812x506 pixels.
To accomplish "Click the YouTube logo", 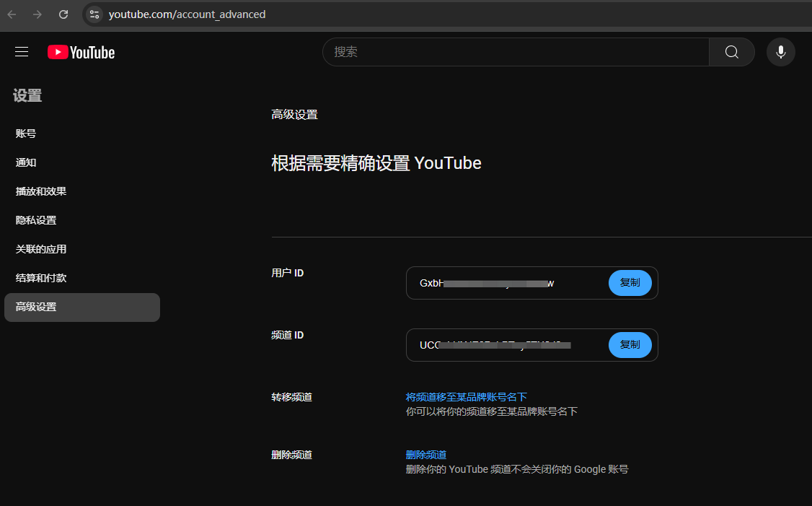I will click(x=81, y=52).
